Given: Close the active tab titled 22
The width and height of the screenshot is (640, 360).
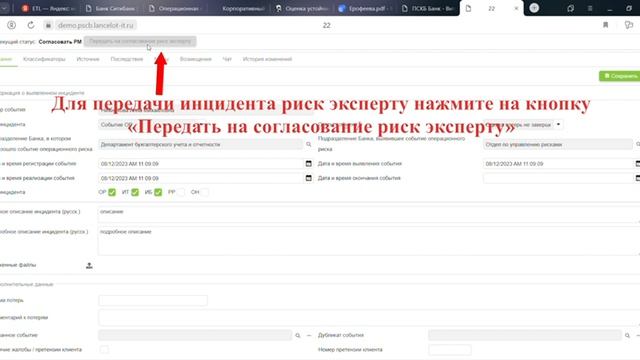Looking at the screenshot, I should click(516, 8).
